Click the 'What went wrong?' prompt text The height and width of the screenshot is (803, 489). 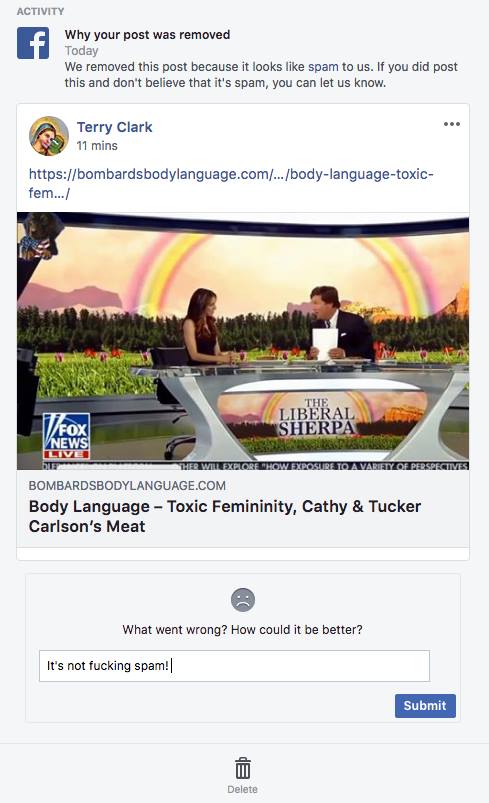(242, 629)
